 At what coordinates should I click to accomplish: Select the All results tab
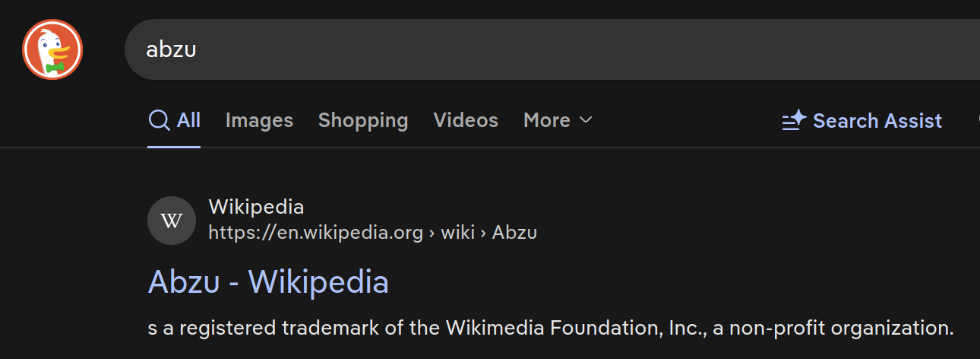[174, 120]
